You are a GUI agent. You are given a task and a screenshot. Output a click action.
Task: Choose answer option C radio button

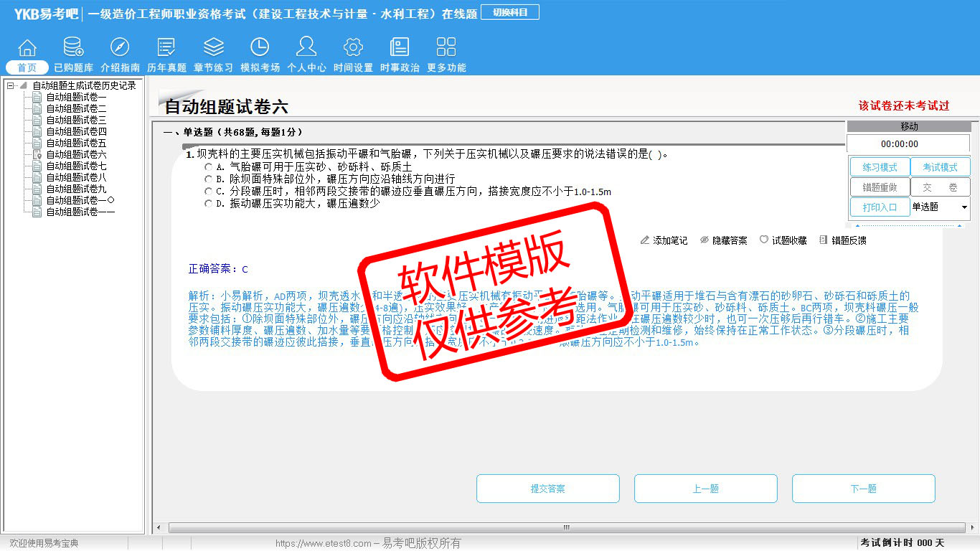click(x=209, y=192)
